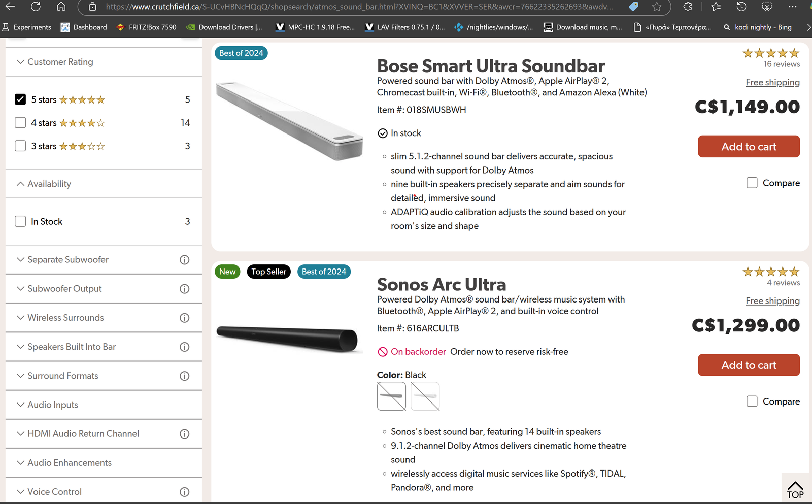Enable the In Stock availability filter

pos(20,221)
